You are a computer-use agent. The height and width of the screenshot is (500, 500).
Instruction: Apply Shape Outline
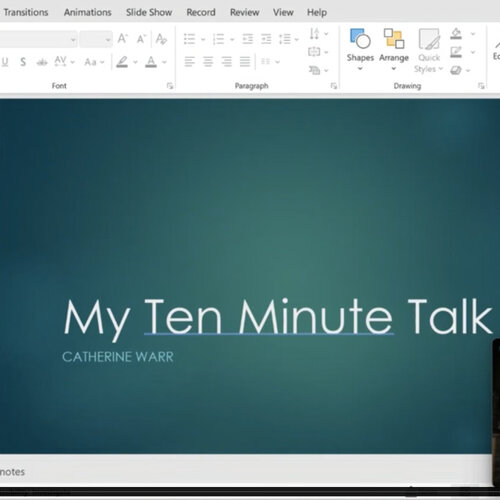tap(456, 52)
